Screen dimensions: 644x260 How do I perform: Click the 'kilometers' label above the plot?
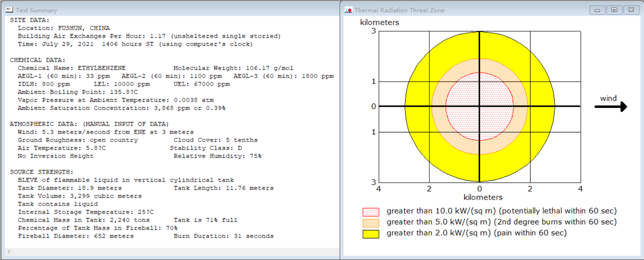[x=379, y=22]
